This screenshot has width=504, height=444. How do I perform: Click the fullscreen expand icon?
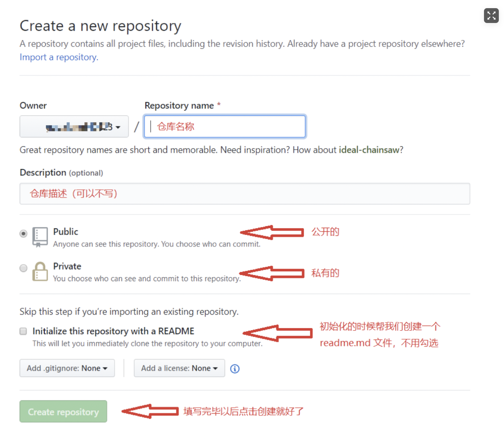pyautogui.click(x=491, y=16)
